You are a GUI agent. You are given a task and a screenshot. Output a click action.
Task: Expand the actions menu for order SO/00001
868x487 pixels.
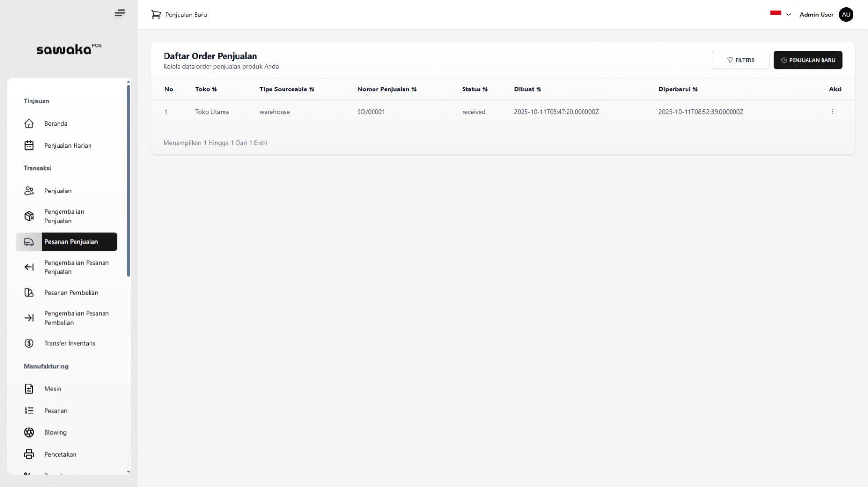pos(833,111)
